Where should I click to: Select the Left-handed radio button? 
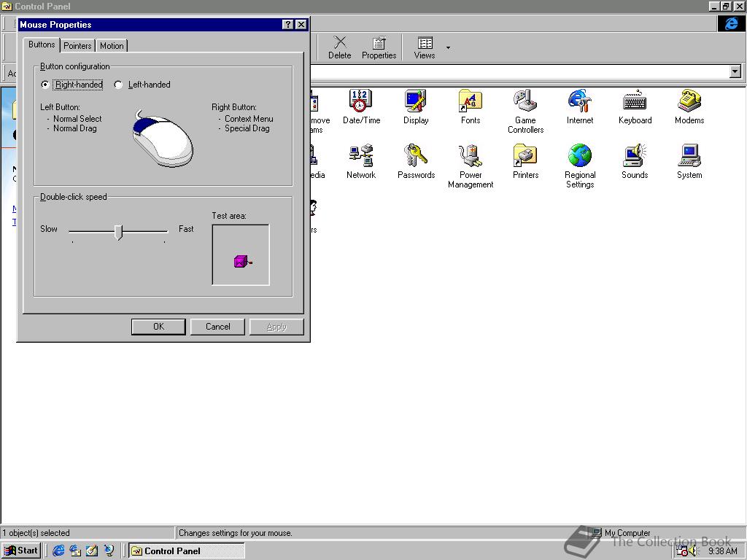(x=119, y=85)
